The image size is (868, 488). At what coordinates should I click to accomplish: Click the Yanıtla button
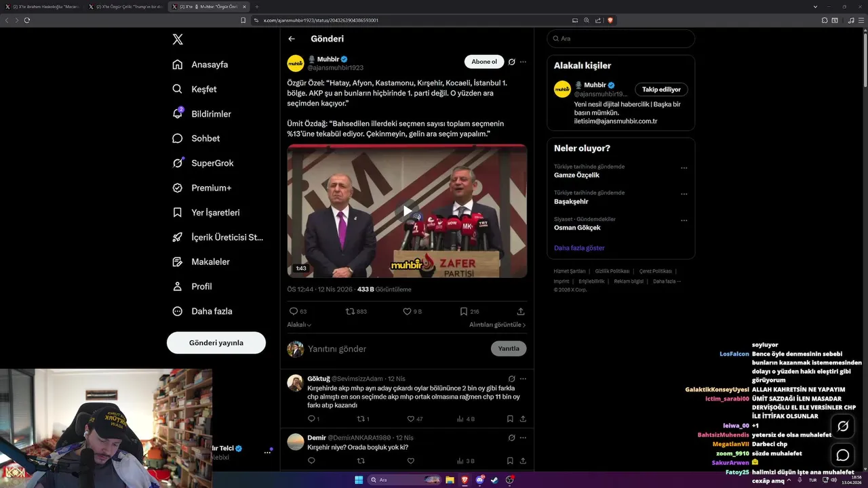(509, 348)
